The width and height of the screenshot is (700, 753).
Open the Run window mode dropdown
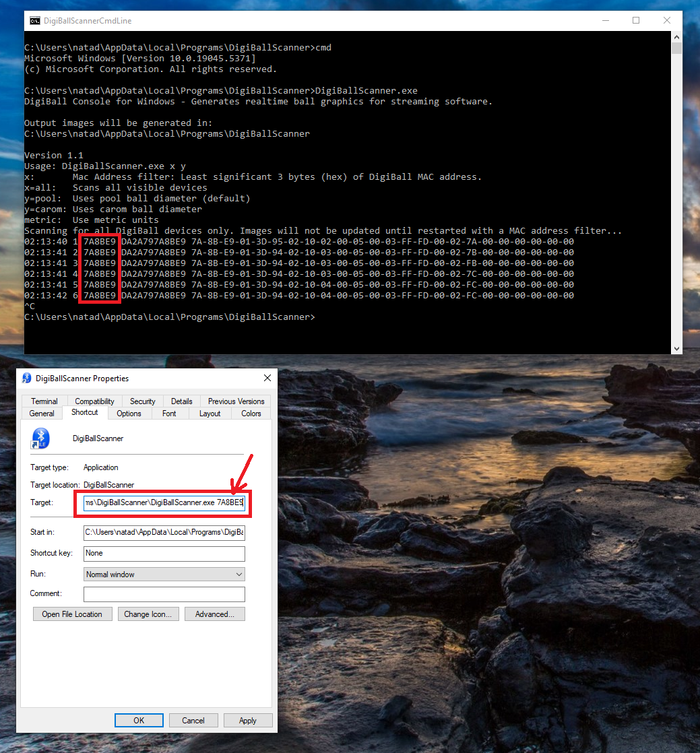(x=164, y=575)
